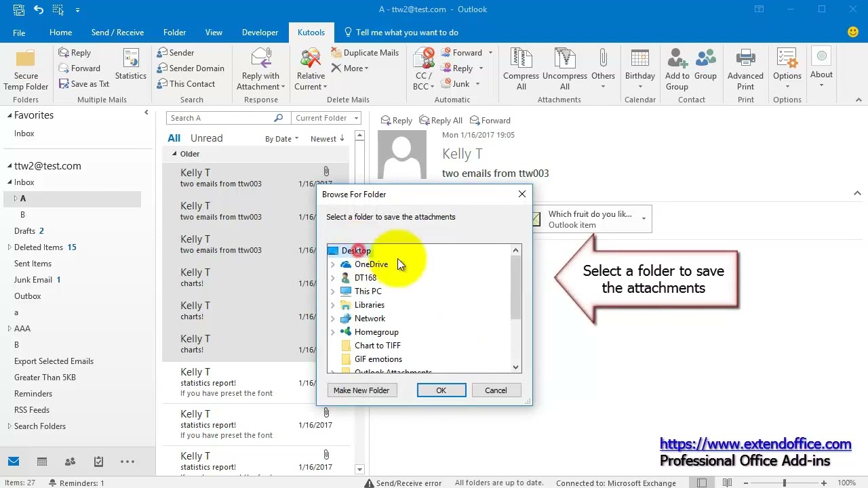
Task: Switch to the View tab
Action: (x=214, y=33)
